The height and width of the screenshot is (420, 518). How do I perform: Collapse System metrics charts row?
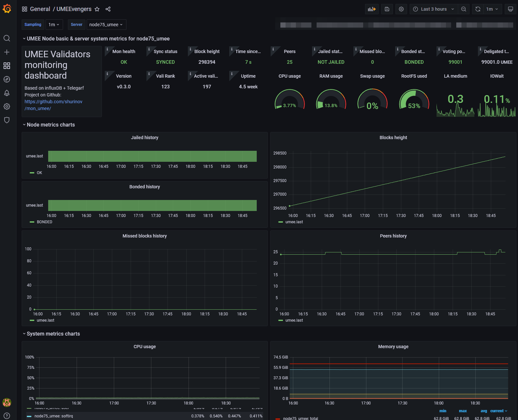click(x=51, y=334)
